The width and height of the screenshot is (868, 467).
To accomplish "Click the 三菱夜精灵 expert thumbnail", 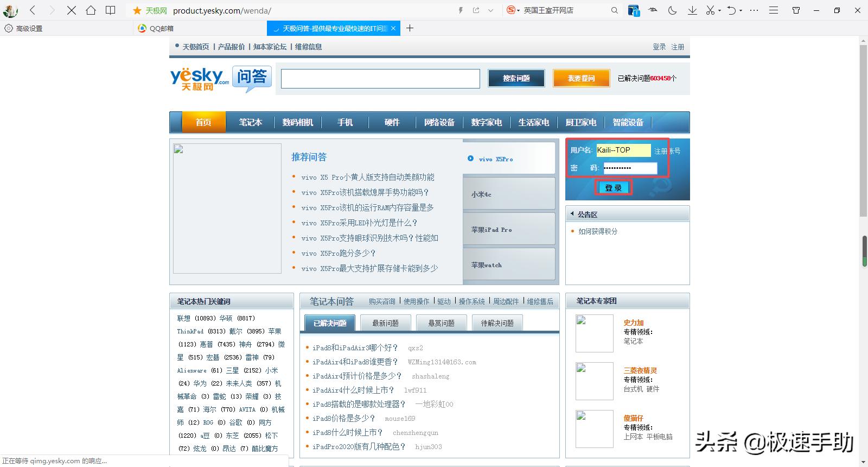I will point(594,381).
